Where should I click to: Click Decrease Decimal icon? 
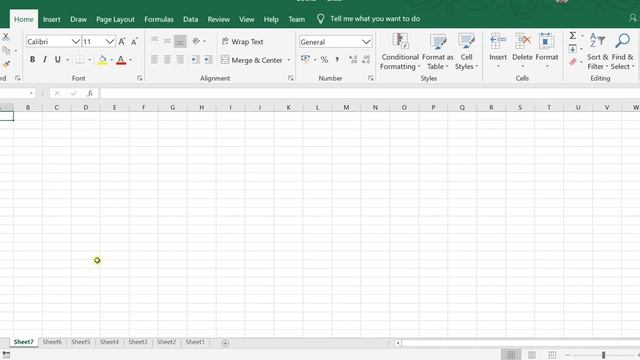(366, 60)
